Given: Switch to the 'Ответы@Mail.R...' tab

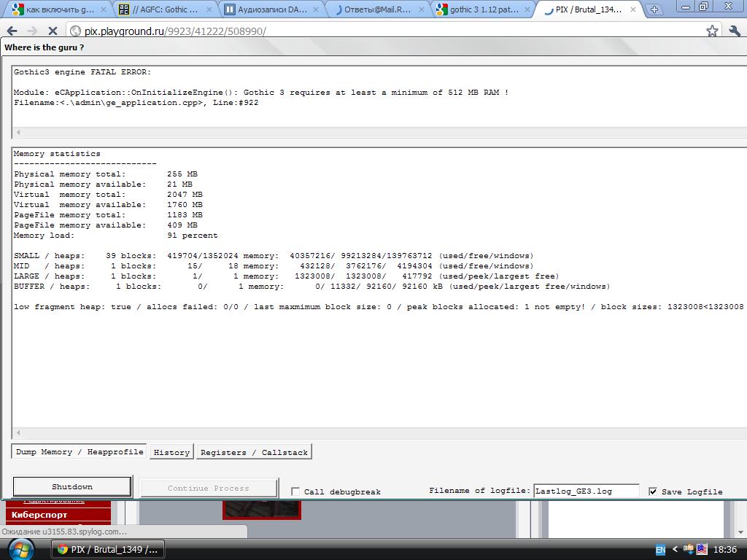Looking at the screenshot, I should pos(376,9).
